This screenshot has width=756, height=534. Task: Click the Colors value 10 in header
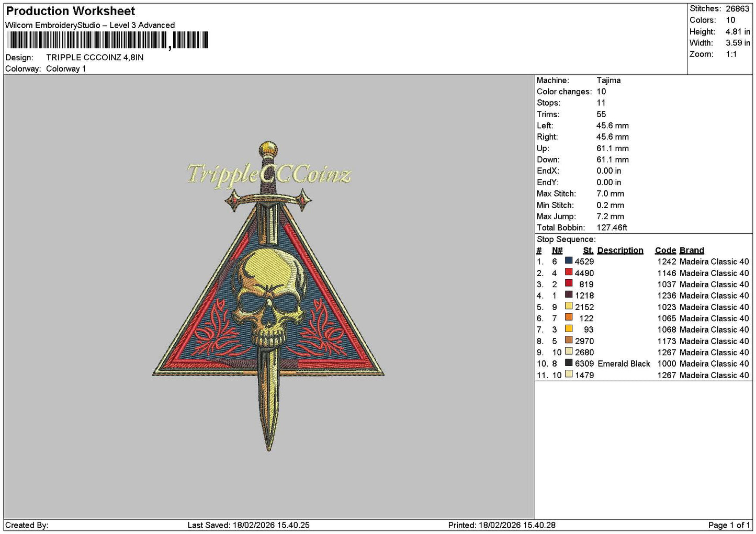pos(730,20)
